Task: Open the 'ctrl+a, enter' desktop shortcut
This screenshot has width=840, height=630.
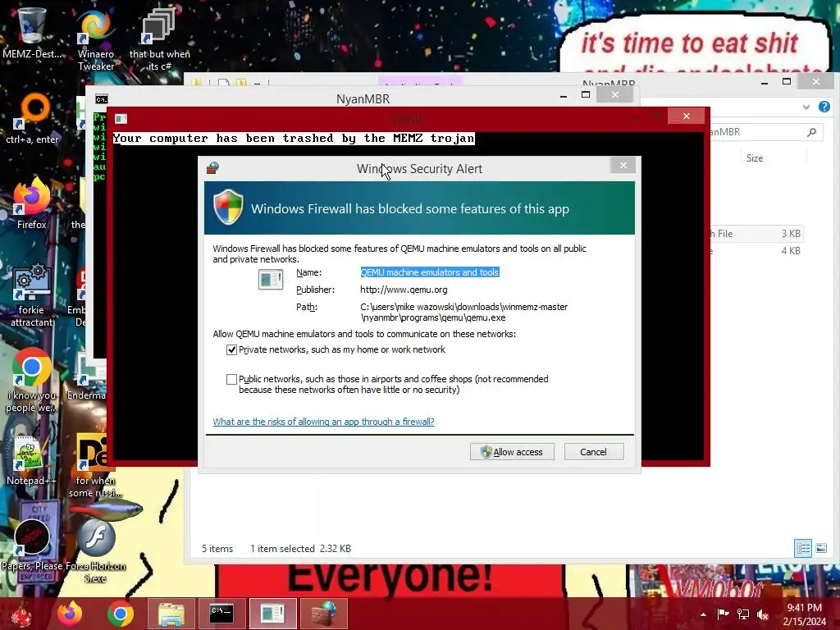Action: pos(32,118)
